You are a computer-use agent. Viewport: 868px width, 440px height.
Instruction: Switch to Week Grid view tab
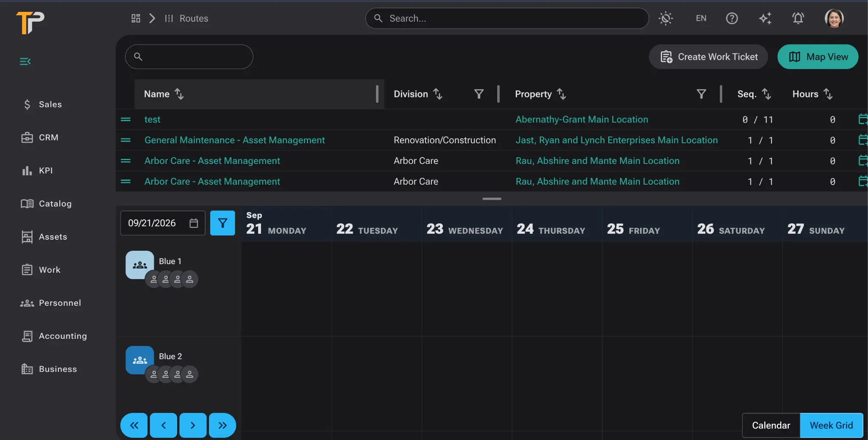[x=831, y=425]
